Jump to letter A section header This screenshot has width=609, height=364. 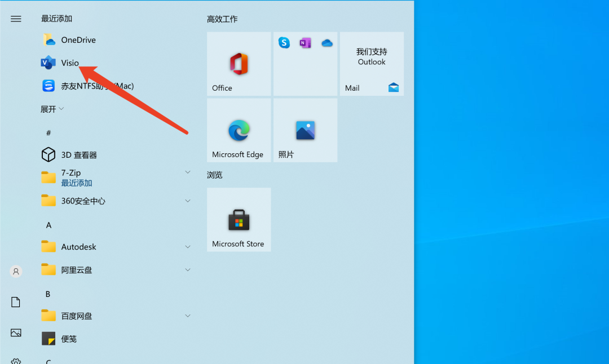48,225
